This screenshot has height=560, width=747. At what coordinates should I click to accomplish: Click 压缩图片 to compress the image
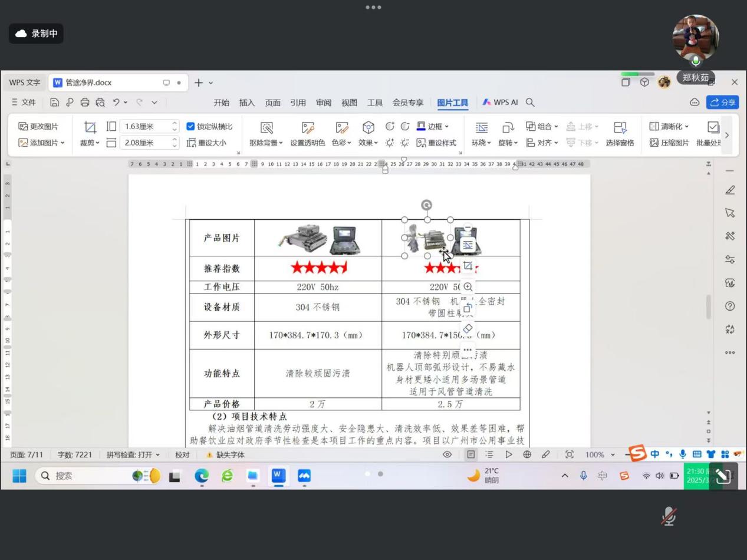tap(669, 143)
